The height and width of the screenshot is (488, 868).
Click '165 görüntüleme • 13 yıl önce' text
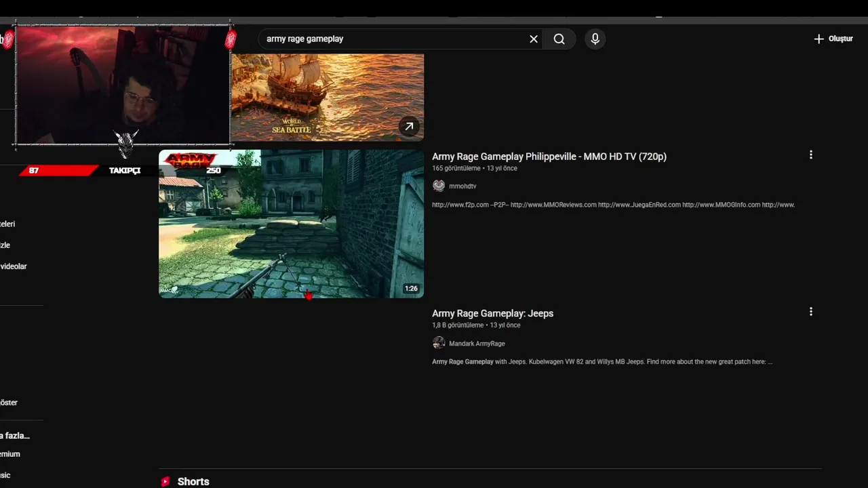(475, 168)
